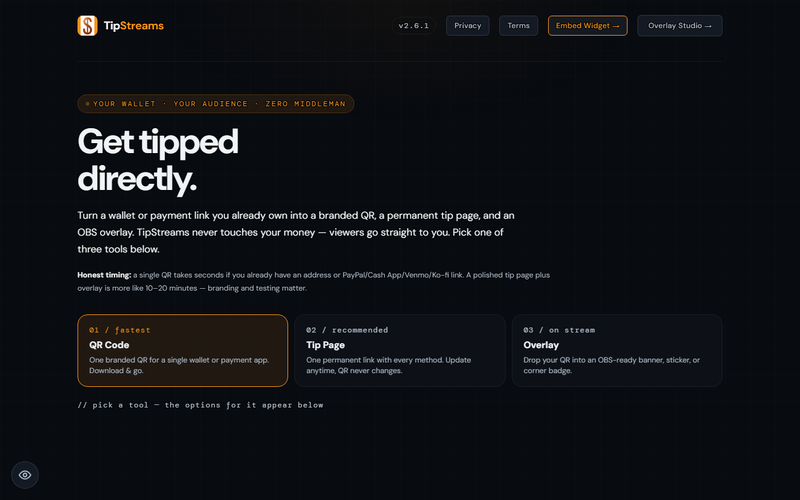Click the v2.6.1 version badge
Image resolution: width=800 pixels, height=500 pixels.
pos(414,26)
